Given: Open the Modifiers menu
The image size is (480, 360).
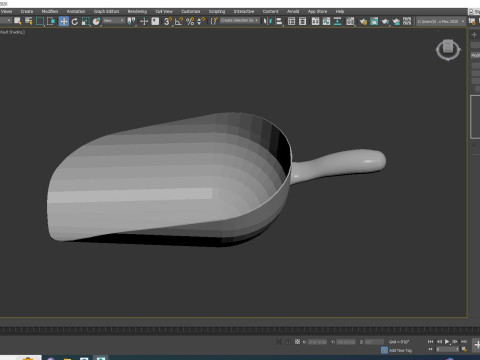Looking at the screenshot, I should click(x=50, y=11).
